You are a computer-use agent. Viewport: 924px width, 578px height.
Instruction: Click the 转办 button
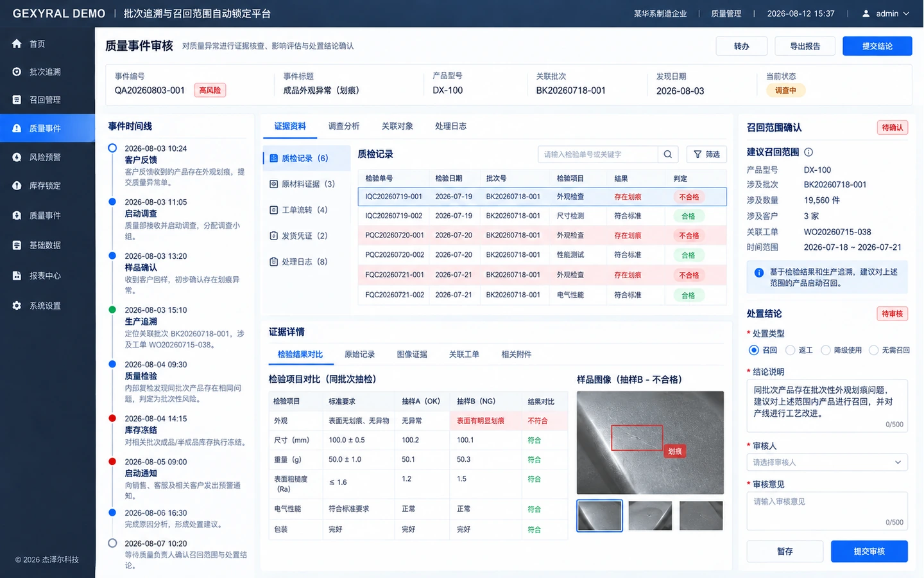pos(742,46)
